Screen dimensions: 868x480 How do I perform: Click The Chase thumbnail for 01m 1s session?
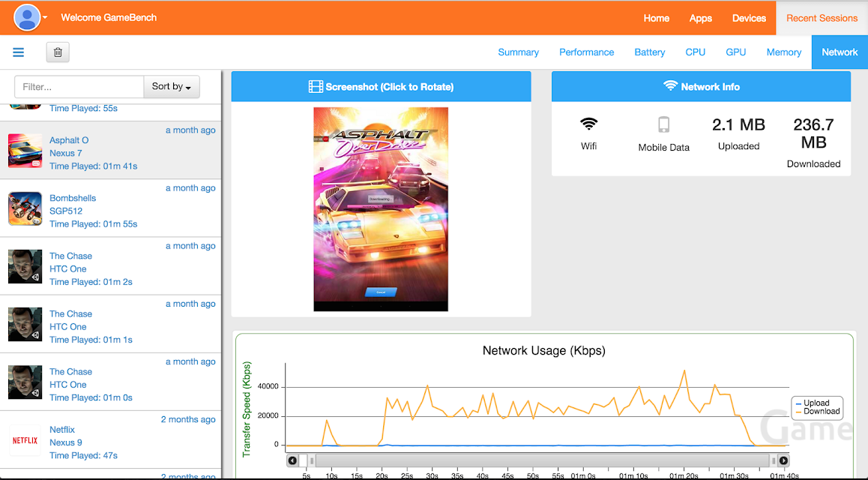click(x=25, y=325)
